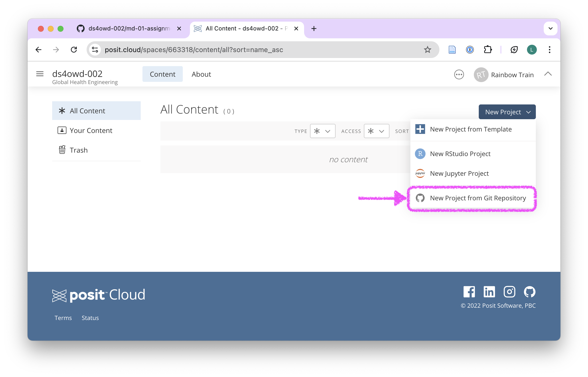Choose New RStudio Project
This screenshot has width=588, height=377.
pos(460,154)
